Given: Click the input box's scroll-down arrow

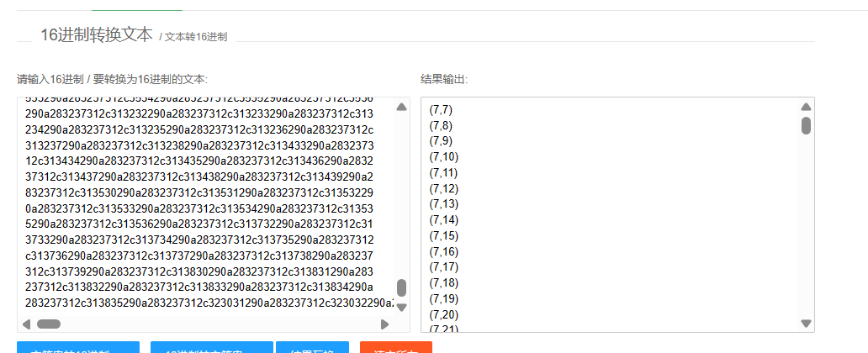Looking at the screenshot, I should pos(402,307).
